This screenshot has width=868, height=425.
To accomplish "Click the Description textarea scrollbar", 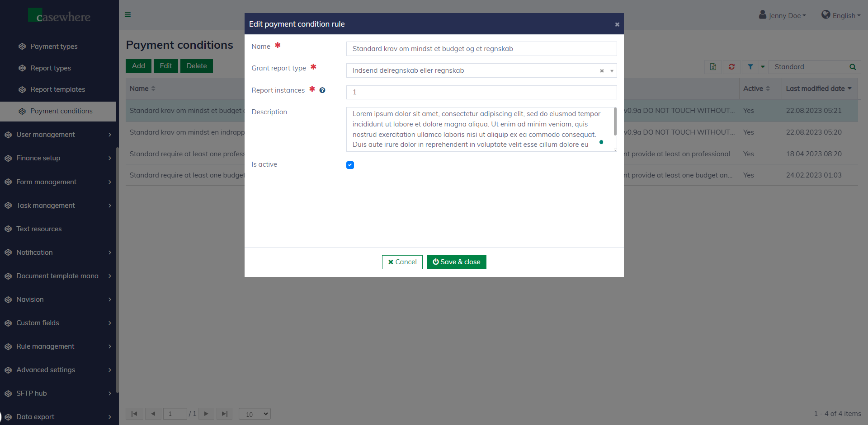I will tap(615, 121).
